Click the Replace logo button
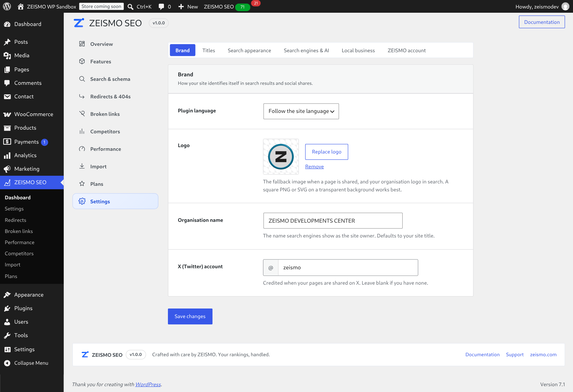573x392 pixels. (327, 152)
